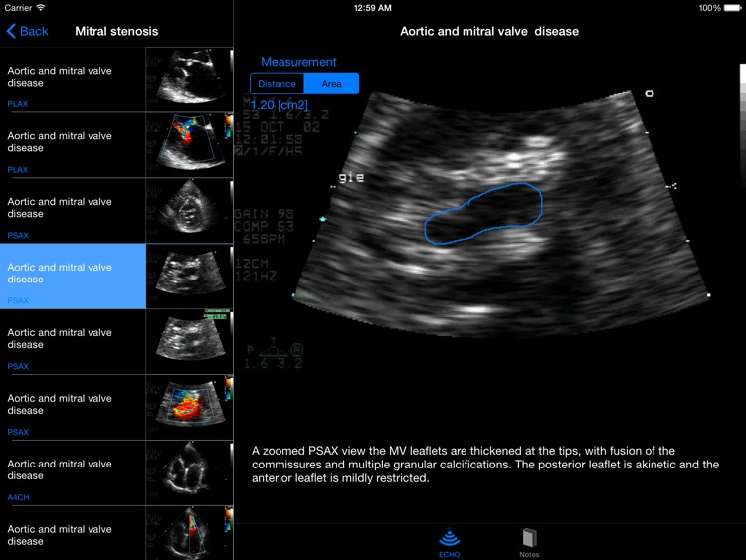
Task: Click the battery icon in status bar
Action: click(x=733, y=8)
